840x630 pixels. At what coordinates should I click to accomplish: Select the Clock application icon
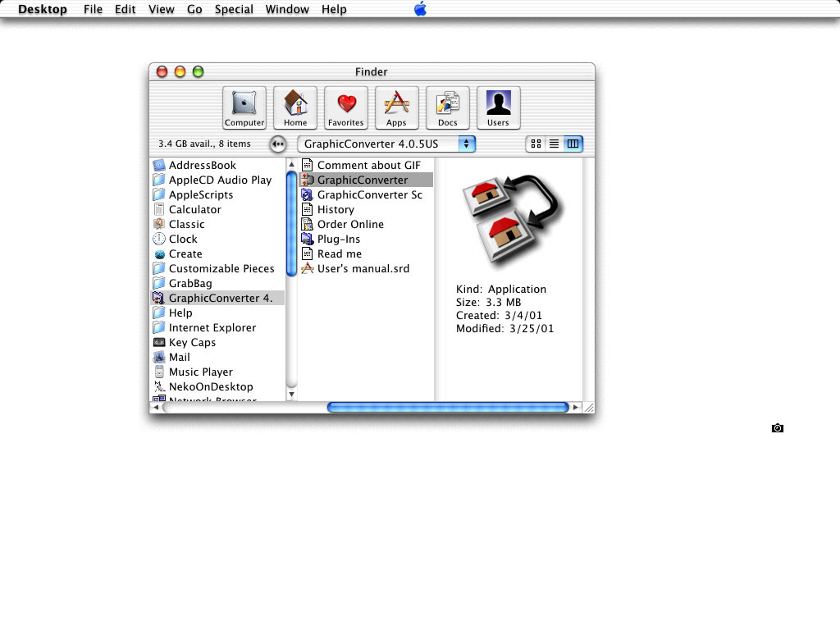pos(159,239)
